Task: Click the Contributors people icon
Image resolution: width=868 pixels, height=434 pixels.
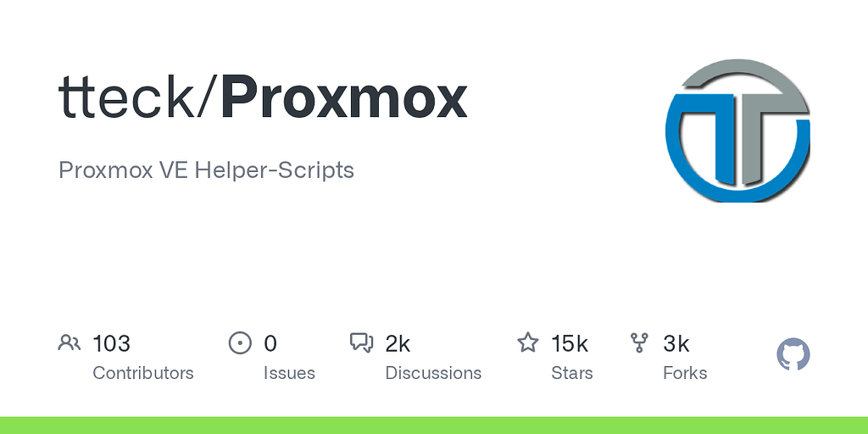Action: (69, 343)
